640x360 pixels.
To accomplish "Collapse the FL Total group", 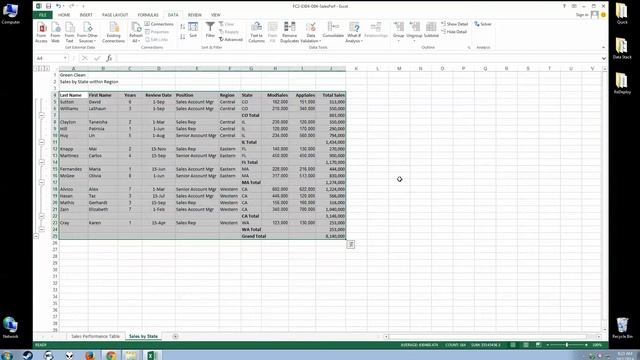I will 42,162.
